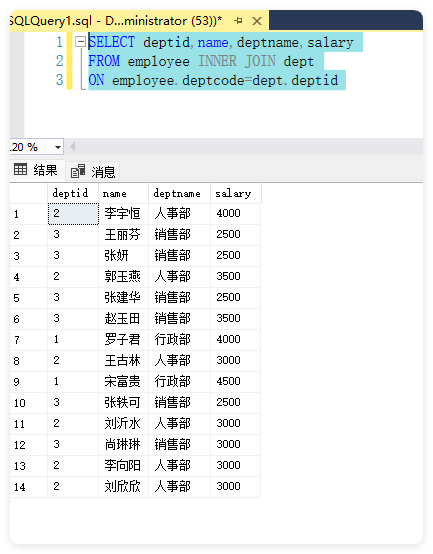Screen dimensions: 433x554
Task: Click deptid cell in 尚琳琳 row
Action: click(x=73, y=444)
